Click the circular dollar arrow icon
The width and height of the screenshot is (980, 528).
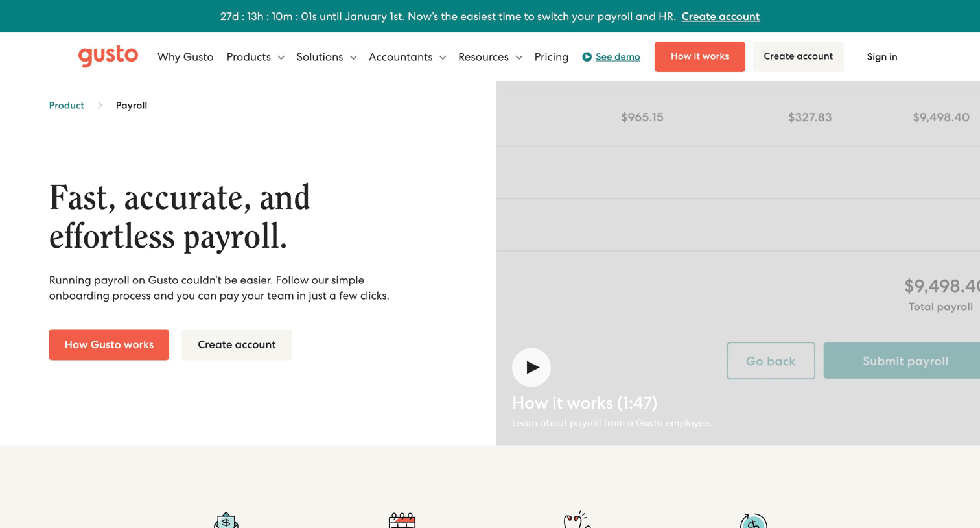coord(753,520)
